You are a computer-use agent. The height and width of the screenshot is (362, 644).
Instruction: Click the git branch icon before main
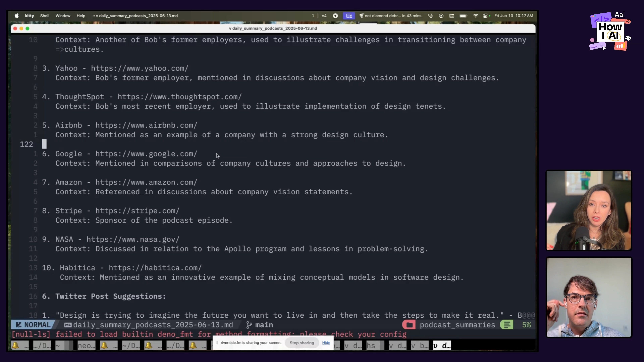pyautogui.click(x=249, y=325)
